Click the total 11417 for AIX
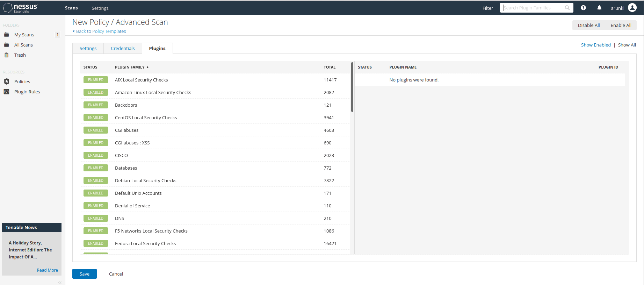The image size is (644, 285). (x=330, y=80)
